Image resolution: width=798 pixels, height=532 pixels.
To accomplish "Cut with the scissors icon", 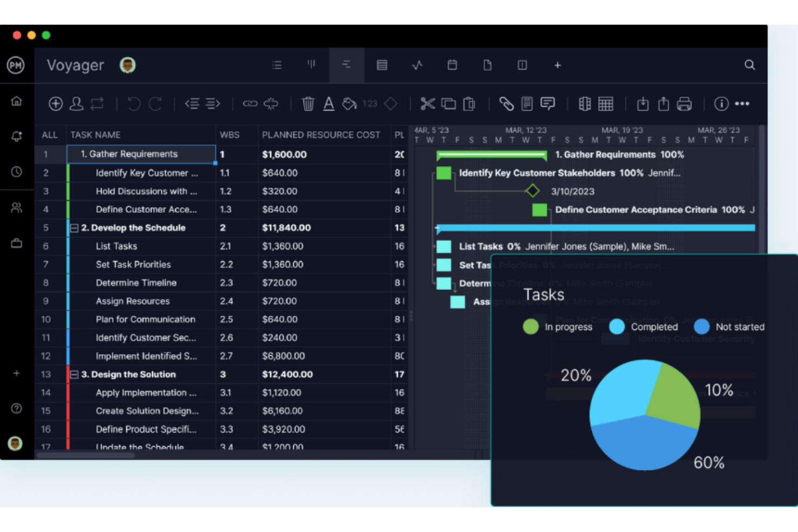I will click(x=428, y=103).
